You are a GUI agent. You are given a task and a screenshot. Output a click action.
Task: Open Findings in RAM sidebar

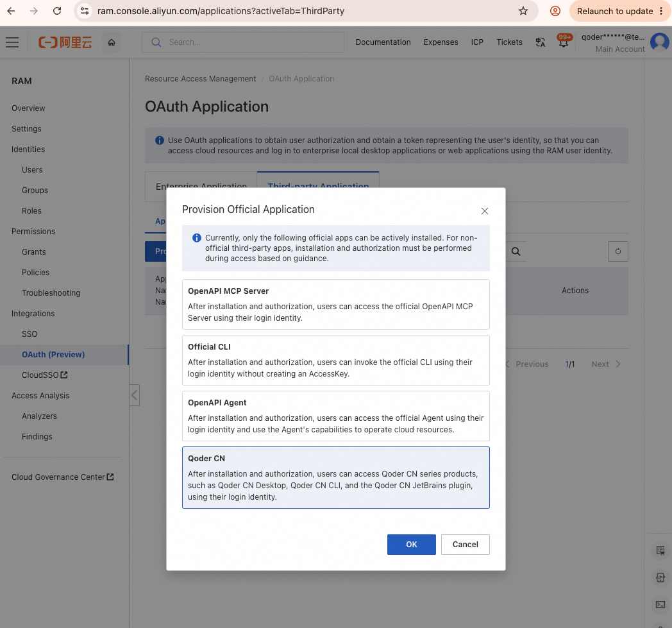click(x=37, y=437)
